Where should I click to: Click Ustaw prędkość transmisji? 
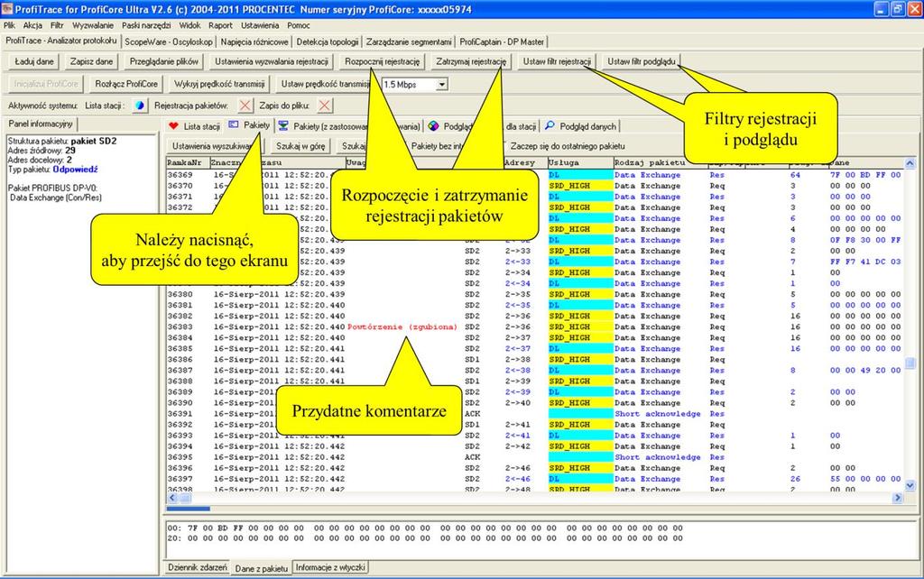(326, 84)
